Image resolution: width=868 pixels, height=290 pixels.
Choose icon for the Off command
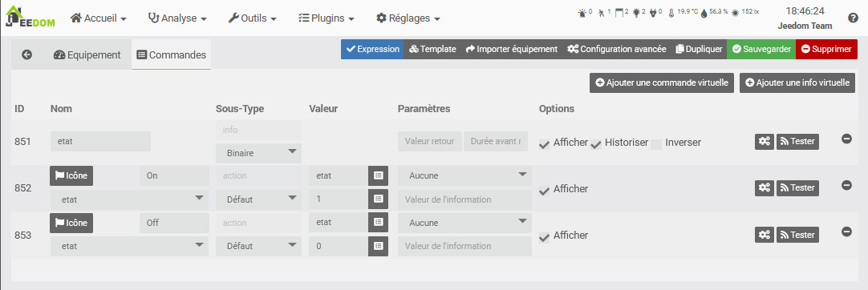[71, 223]
